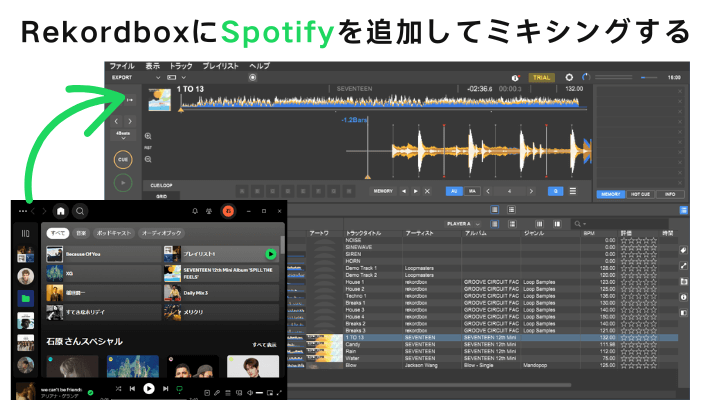Viewport: 711px width, 400px height.
Task: Select the INFO tab in right panel
Action: 670,194
